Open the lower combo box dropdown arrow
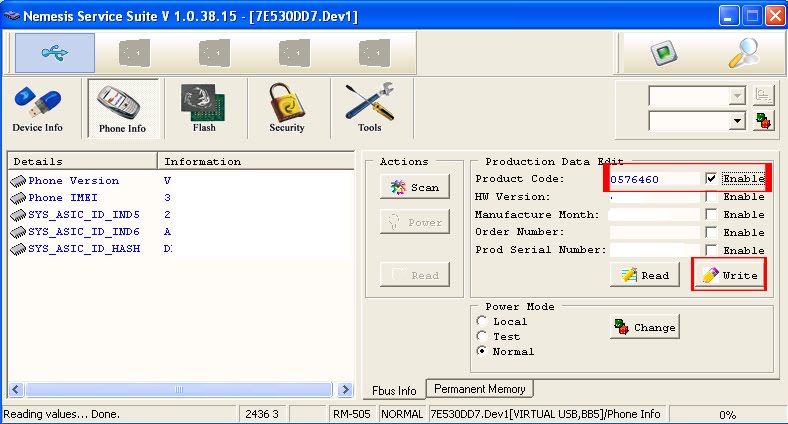Image resolution: width=788 pixels, height=424 pixels. click(x=737, y=121)
